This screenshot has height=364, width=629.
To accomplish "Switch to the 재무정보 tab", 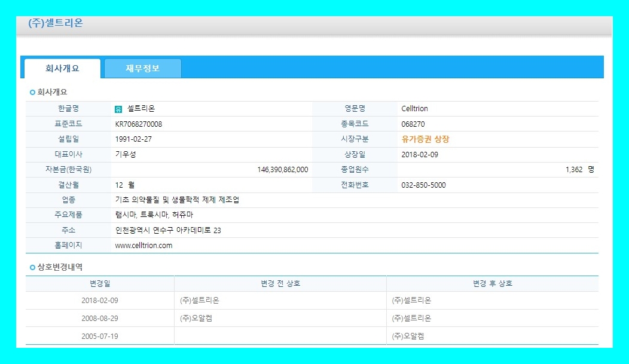I will 143,68.
